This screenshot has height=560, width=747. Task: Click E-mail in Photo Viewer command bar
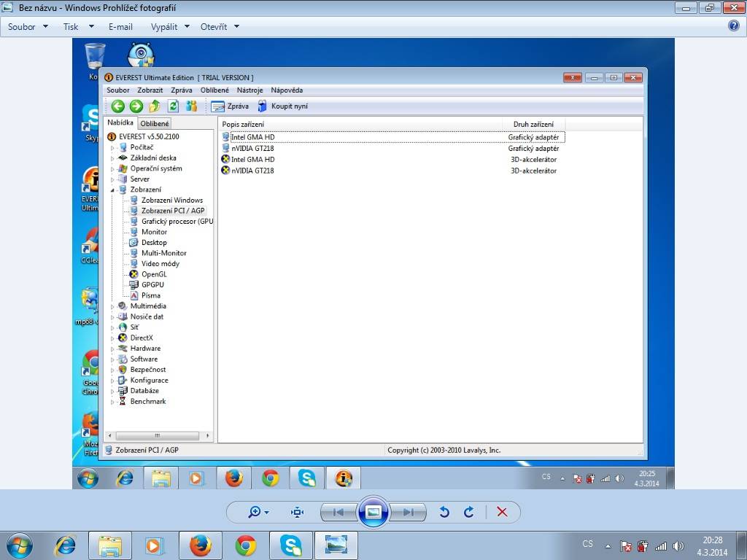tap(120, 27)
